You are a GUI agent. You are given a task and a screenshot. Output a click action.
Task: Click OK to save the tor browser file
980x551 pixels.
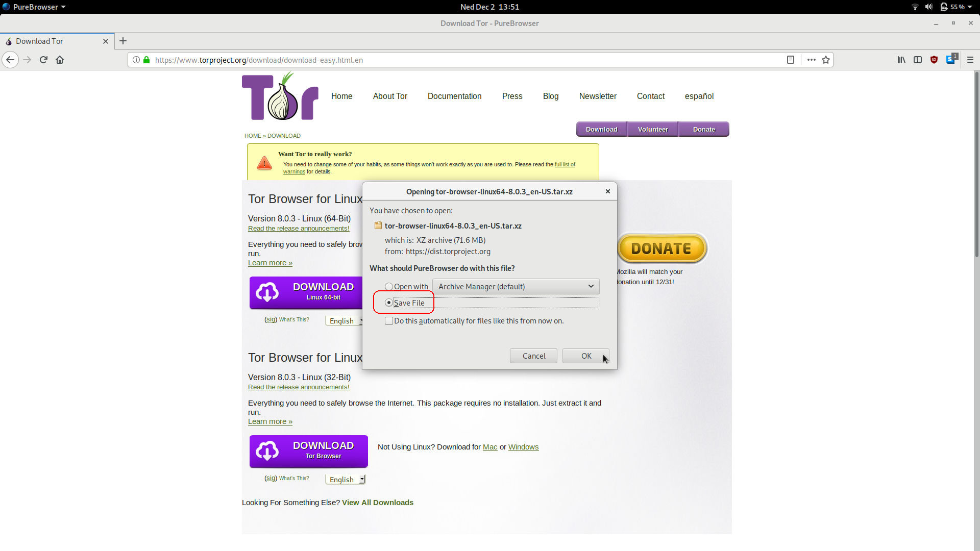click(586, 356)
